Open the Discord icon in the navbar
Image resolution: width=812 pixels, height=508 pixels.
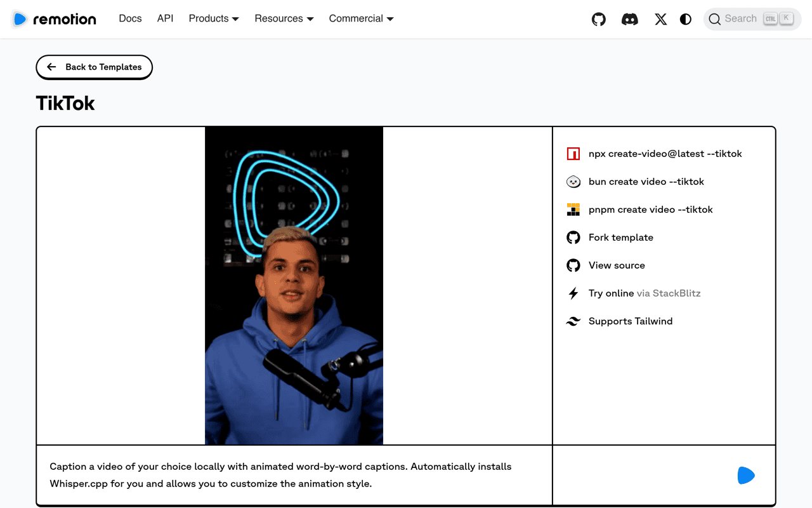[630, 19]
